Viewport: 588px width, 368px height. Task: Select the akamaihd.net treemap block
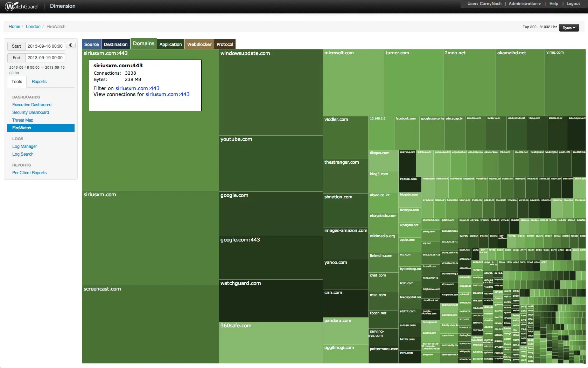(x=520, y=83)
